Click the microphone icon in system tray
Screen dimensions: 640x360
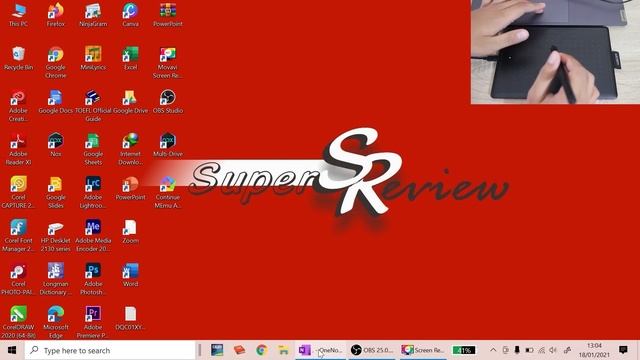point(517,350)
